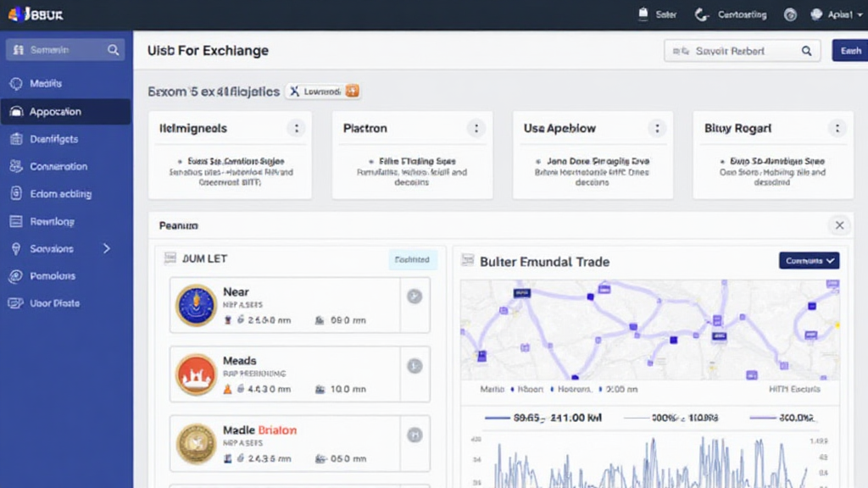Viewport: 868px width, 488px height.
Task: Open the Bitay Rogarl card options menu
Action: click(x=837, y=129)
